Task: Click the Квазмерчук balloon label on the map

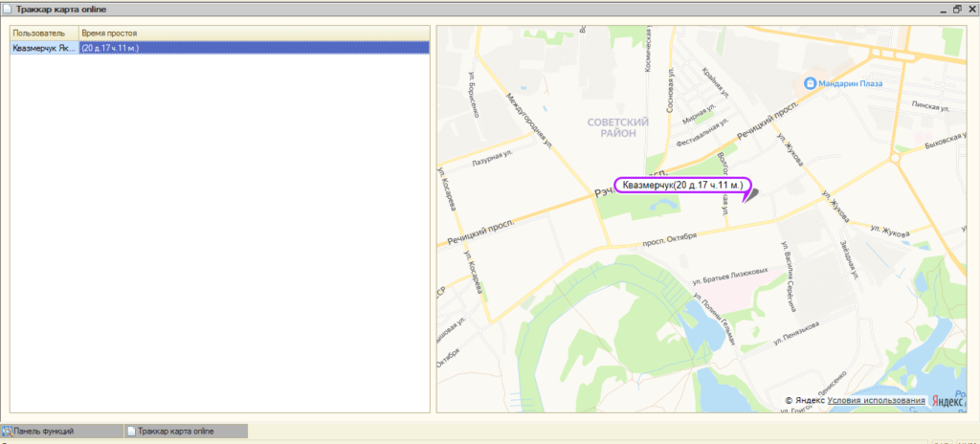Action: coord(681,185)
